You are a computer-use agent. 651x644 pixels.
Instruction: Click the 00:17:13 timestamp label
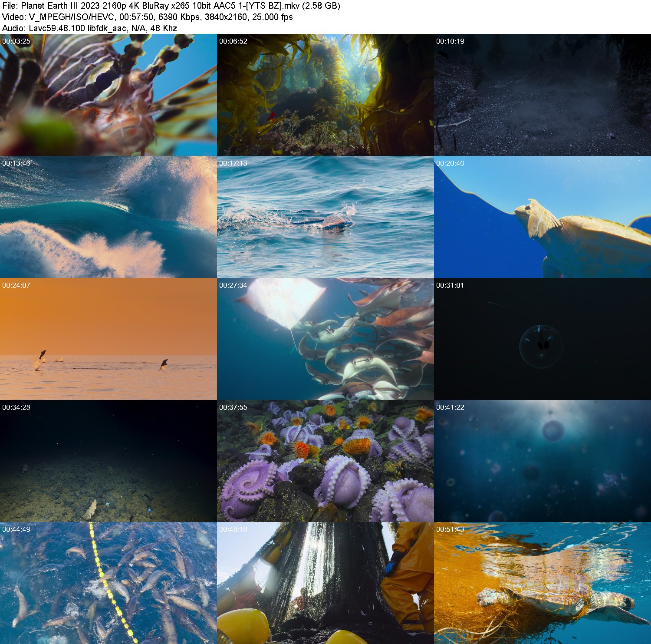(x=233, y=163)
